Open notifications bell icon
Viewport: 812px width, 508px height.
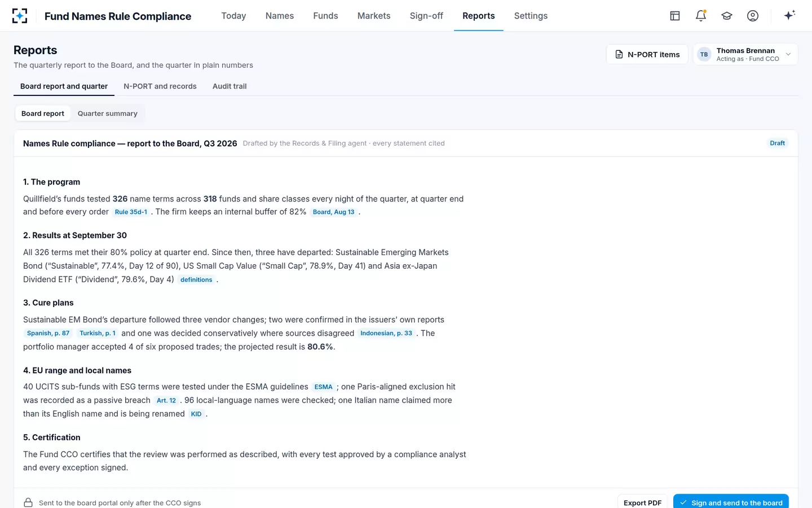[701, 16]
